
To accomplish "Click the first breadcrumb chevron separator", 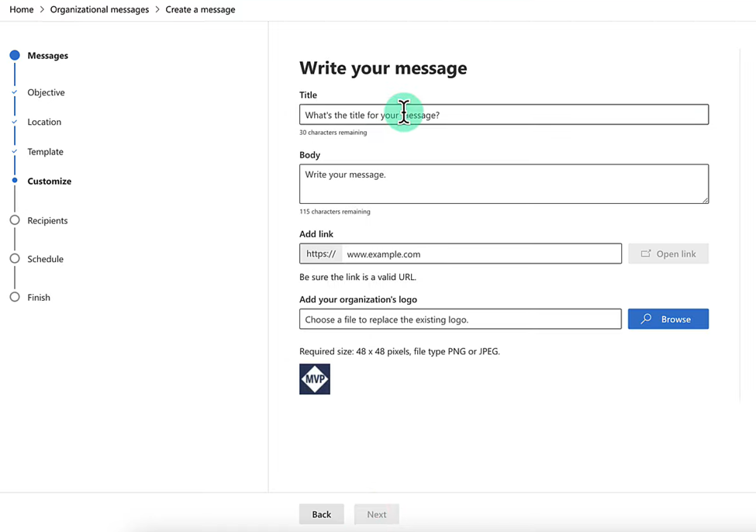I will tap(42, 9).
